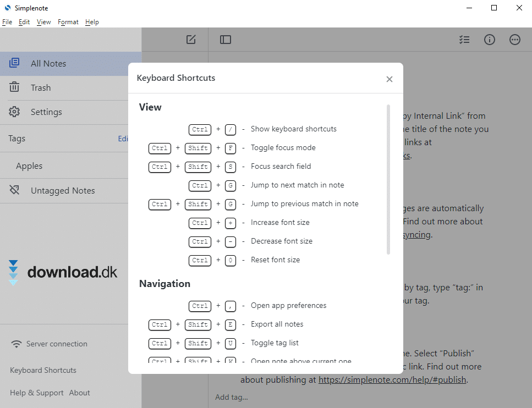532x408 pixels.
Task: Open the File menu
Action: pos(7,22)
